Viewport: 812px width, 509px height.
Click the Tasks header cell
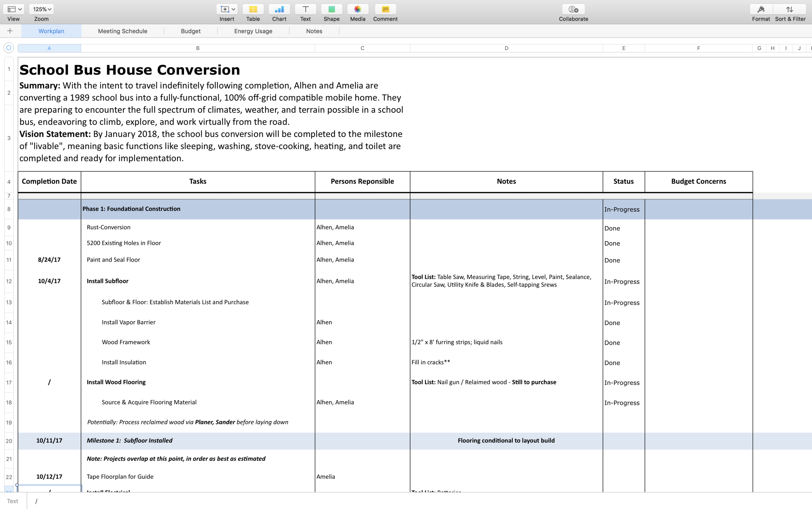(x=198, y=181)
